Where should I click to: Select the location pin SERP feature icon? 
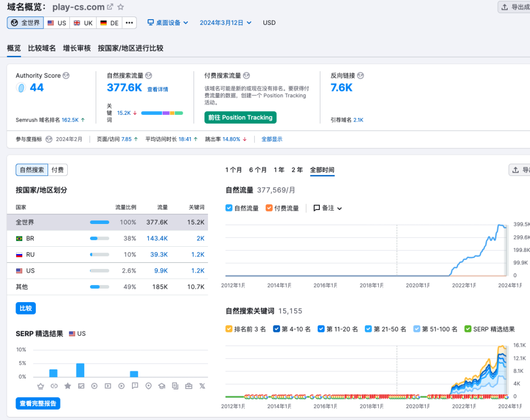click(x=149, y=386)
